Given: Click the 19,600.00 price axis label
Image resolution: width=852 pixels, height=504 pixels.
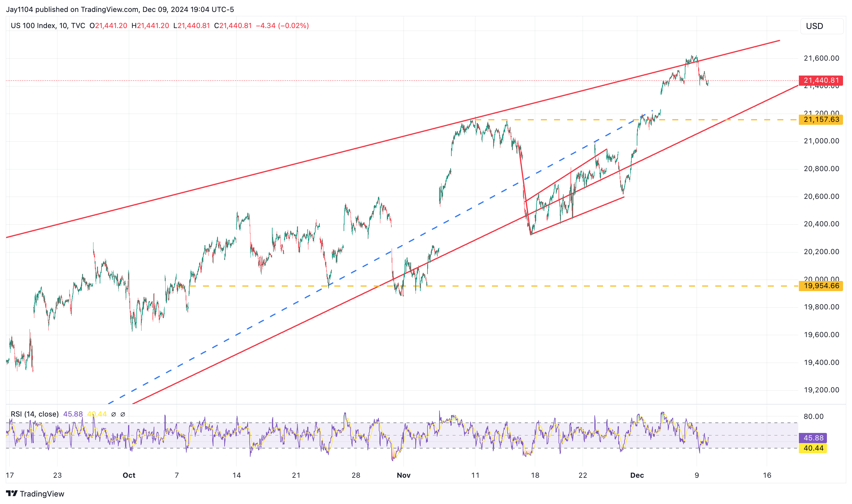Looking at the screenshot, I should [x=822, y=334].
